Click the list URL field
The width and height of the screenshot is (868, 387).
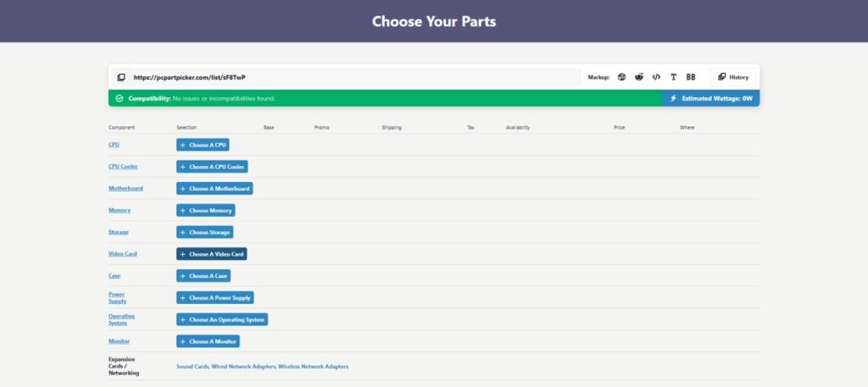(355, 77)
